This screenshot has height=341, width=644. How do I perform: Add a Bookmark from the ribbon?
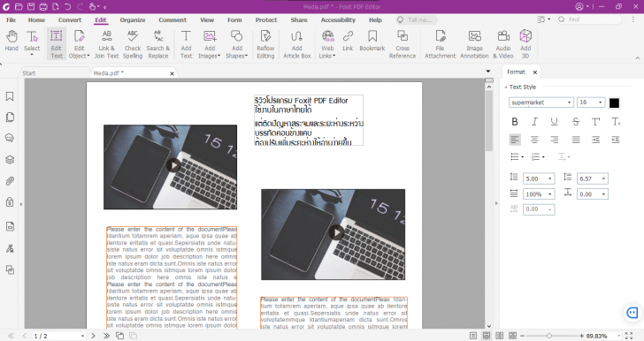[x=372, y=41]
